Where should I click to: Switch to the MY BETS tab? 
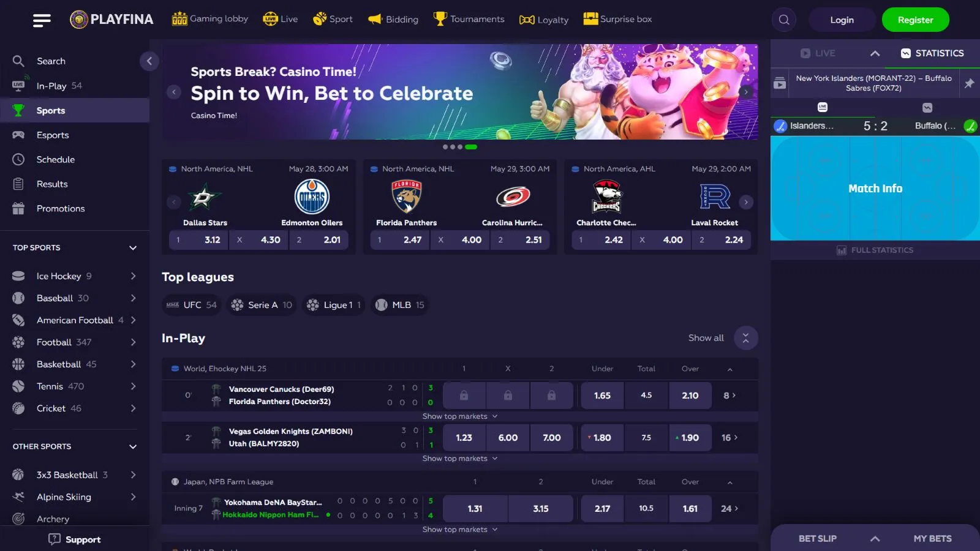pyautogui.click(x=932, y=539)
